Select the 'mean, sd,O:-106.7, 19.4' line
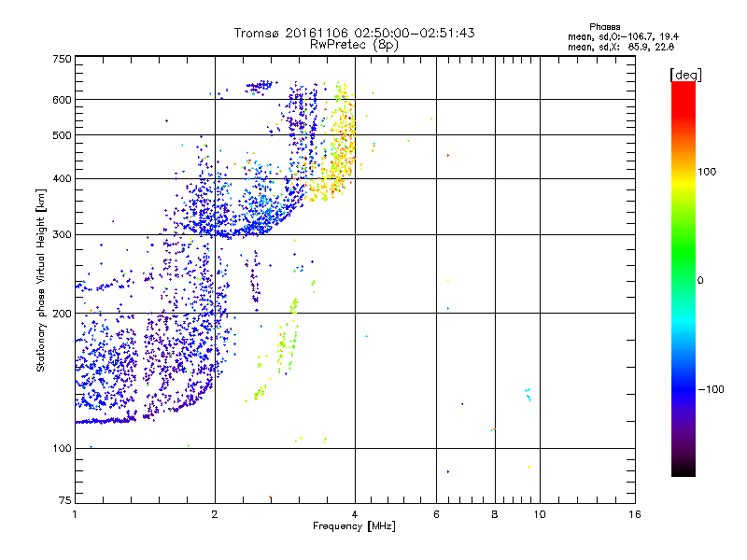This screenshot has height=560, width=747. point(623,36)
